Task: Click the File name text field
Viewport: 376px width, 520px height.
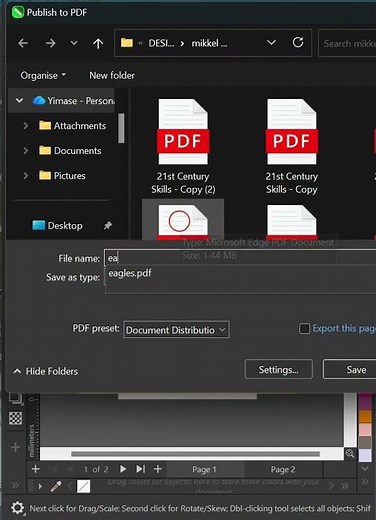Action: (x=240, y=258)
